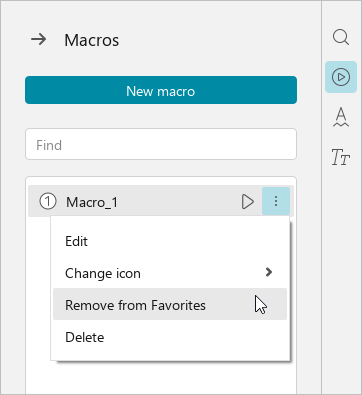Image resolution: width=362 pixels, height=395 pixels.
Task: Focus the Find search field
Action: (161, 144)
